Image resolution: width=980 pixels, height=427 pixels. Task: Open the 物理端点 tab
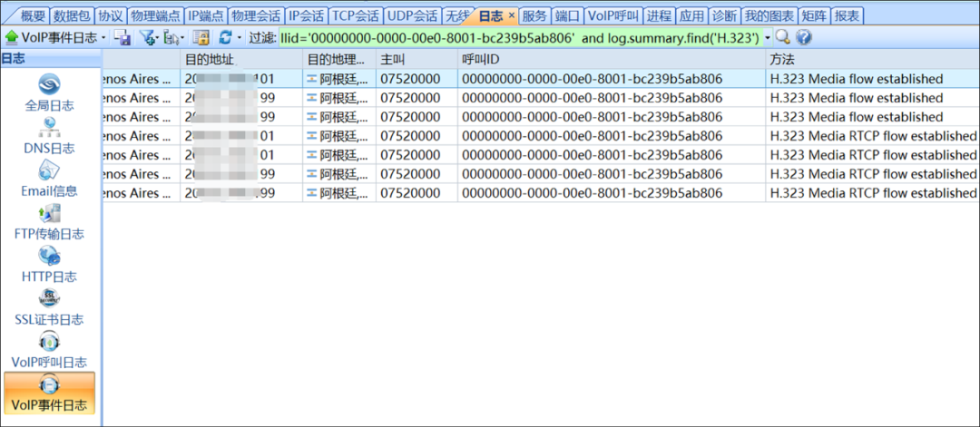155,15
